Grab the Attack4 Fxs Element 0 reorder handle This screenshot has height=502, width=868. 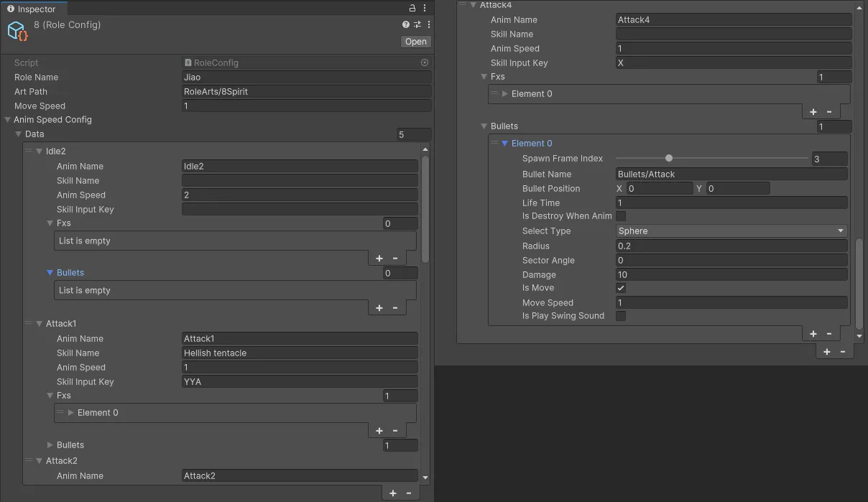494,93
